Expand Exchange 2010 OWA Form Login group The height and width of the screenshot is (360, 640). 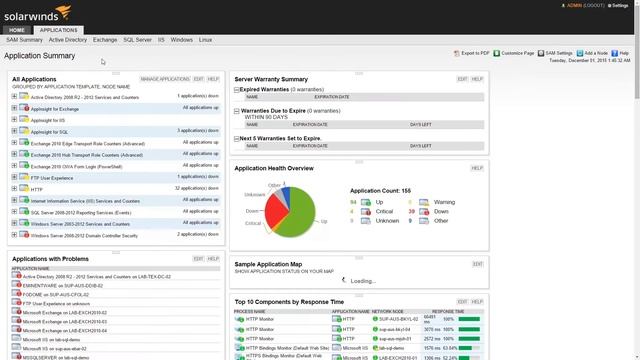(14, 165)
